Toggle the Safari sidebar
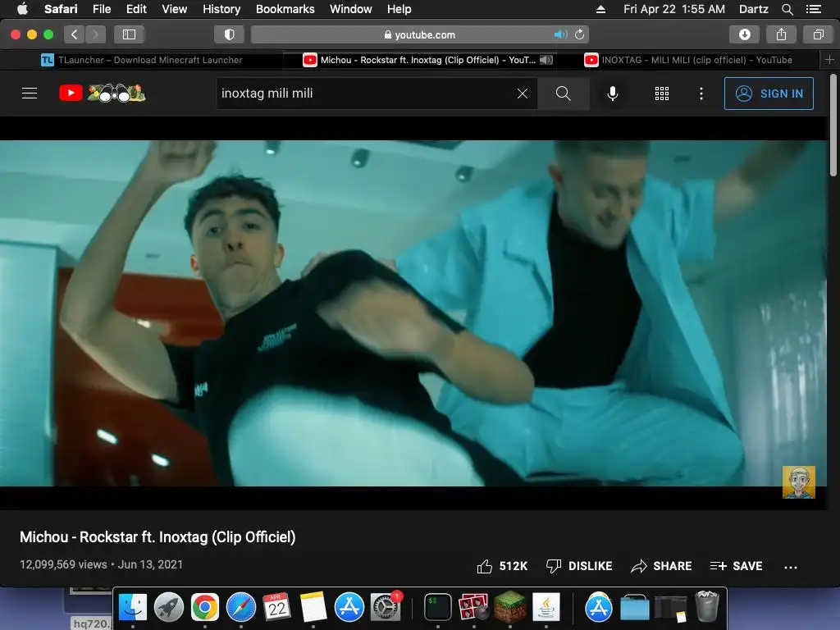This screenshot has height=630, width=840. 129,34
